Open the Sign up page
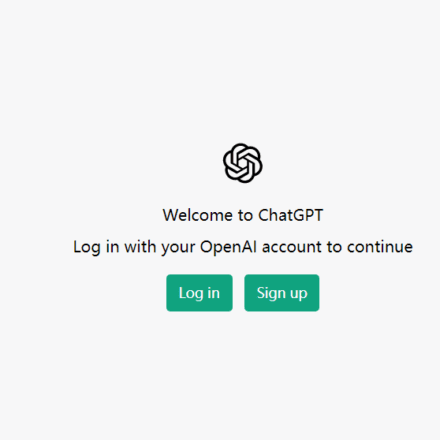Viewport: 440px width, 440px height. click(282, 293)
